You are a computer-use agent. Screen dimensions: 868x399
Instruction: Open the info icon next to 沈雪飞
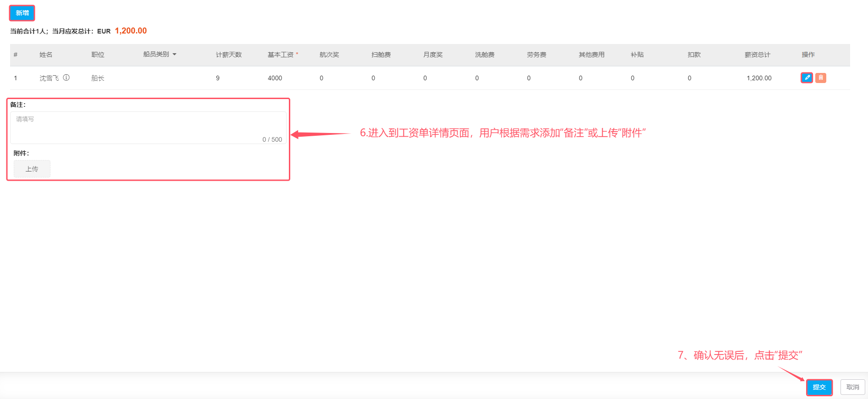(66, 78)
